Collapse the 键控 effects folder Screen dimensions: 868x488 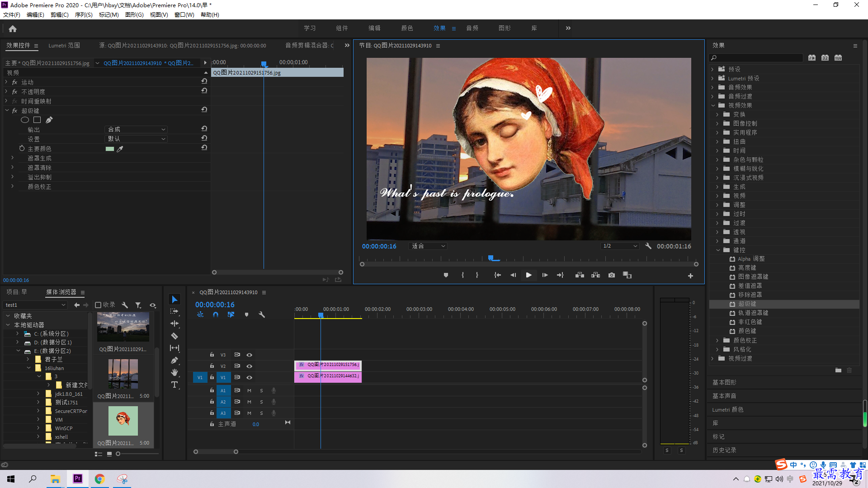pyautogui.click(x=717, y=250)
